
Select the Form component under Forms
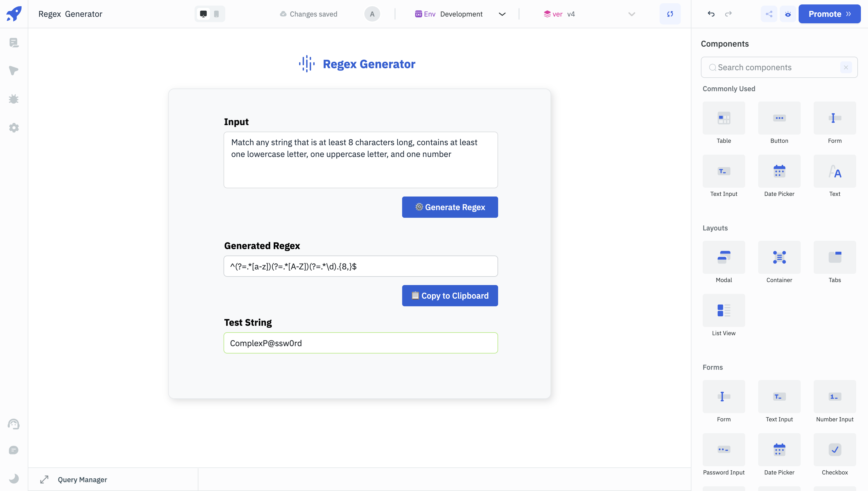click(x=724, y=402)
